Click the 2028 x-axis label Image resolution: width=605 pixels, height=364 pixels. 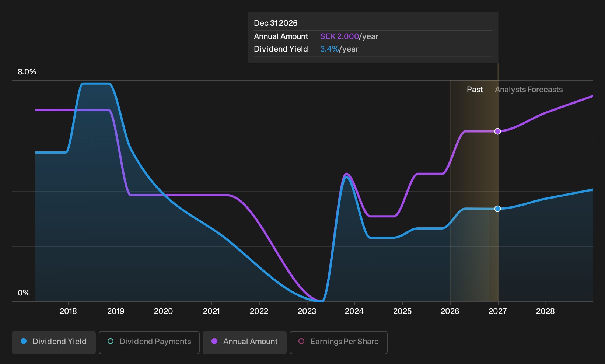pyautogui.click(x=545, y=311)
